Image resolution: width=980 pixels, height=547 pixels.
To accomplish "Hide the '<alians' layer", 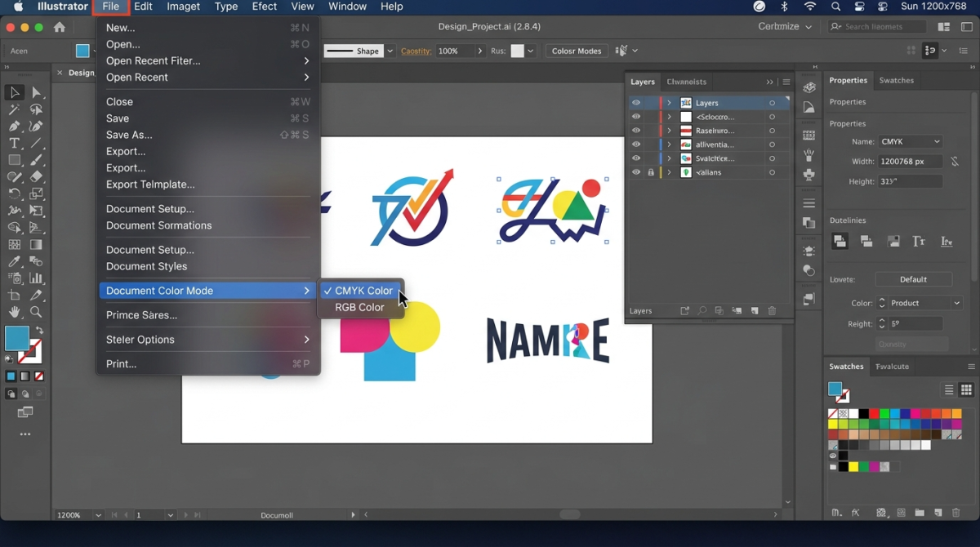I will 636,172.
